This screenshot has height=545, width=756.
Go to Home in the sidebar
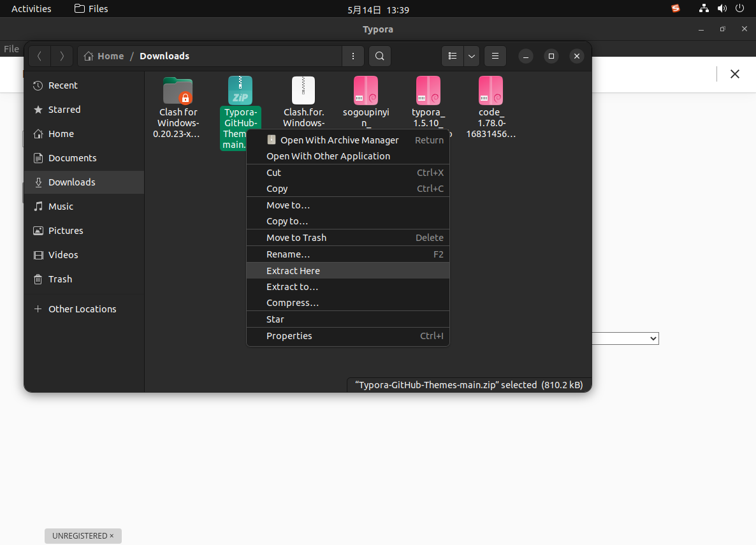(84, 134)
